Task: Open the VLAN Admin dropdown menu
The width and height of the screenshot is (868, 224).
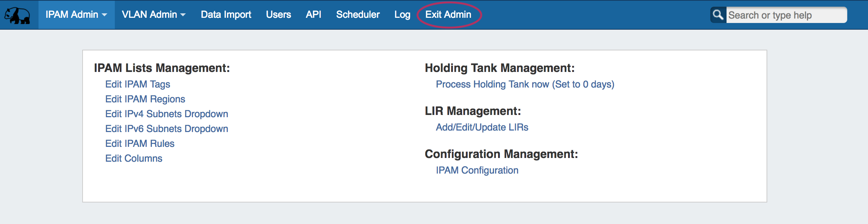Action: [154, 15]
